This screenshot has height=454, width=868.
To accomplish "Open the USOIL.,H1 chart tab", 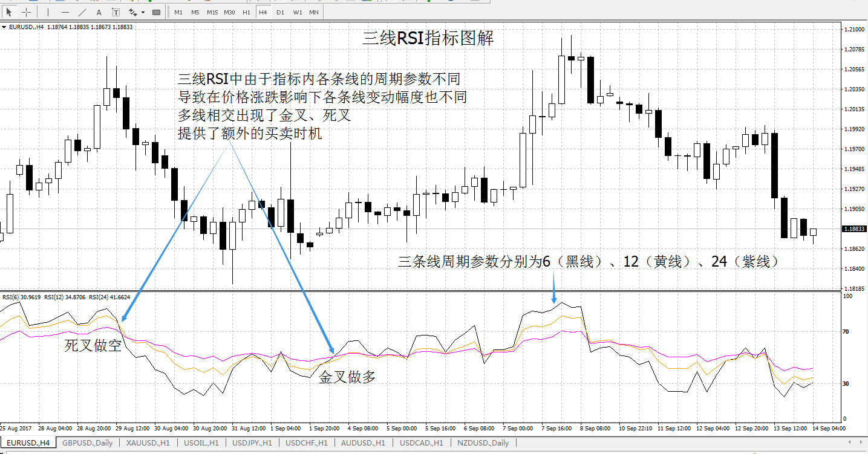I will click(202, 443).
